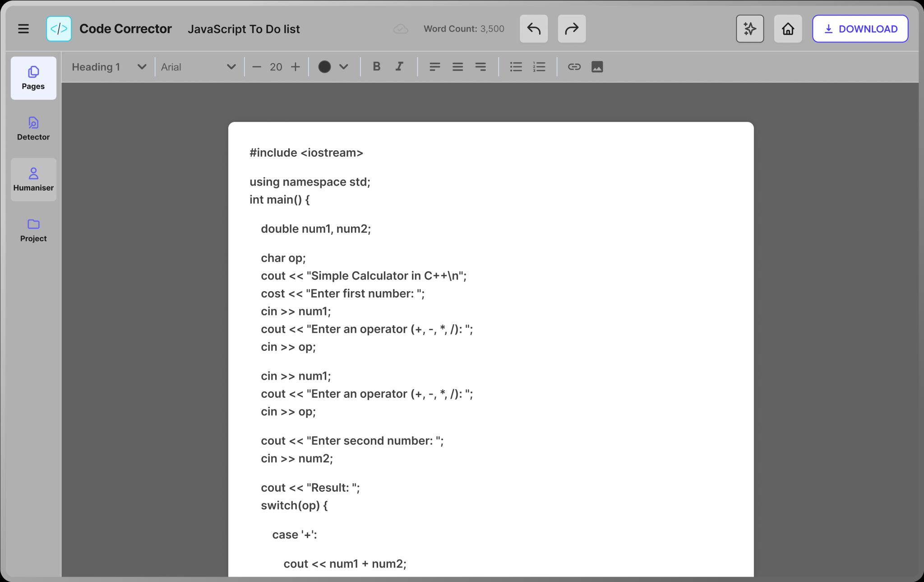Insert an image from toolbar
Screen dimensions: 924x582
(597, 67)
